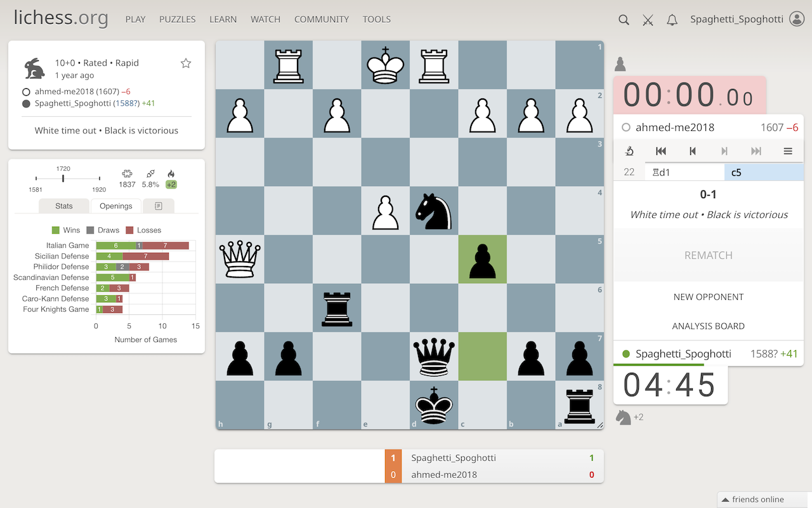Click the black rook on f6
812x508 pixels.
click(x=337, y=308)
